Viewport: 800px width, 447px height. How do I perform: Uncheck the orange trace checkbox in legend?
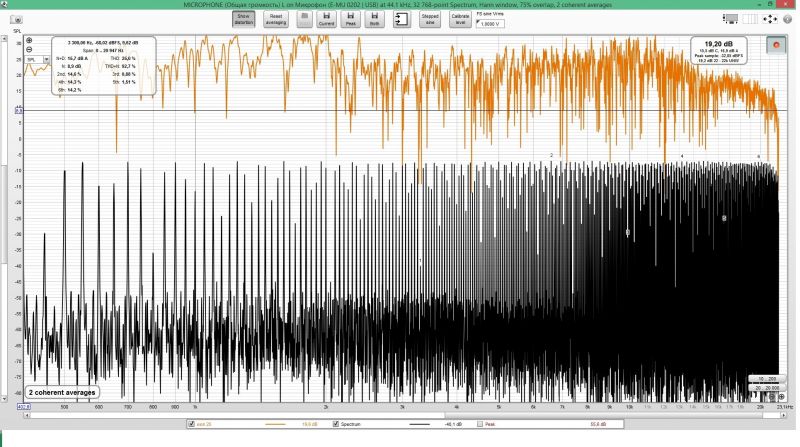(191, 425)
